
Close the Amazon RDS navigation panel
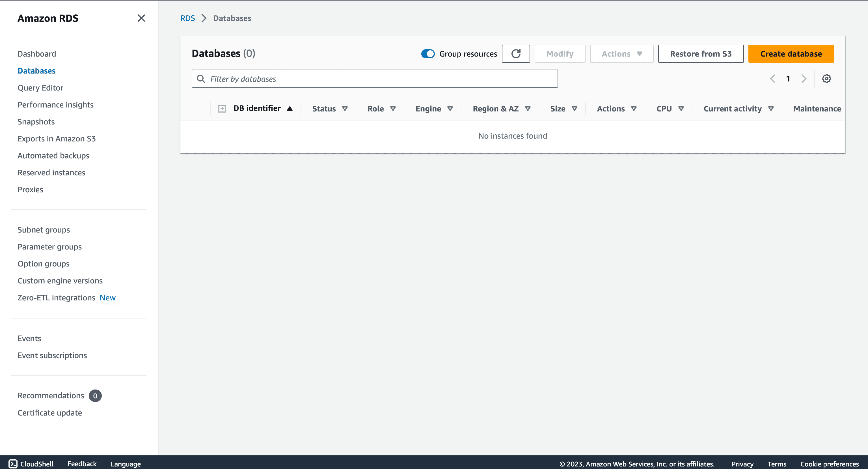point(141,18)
